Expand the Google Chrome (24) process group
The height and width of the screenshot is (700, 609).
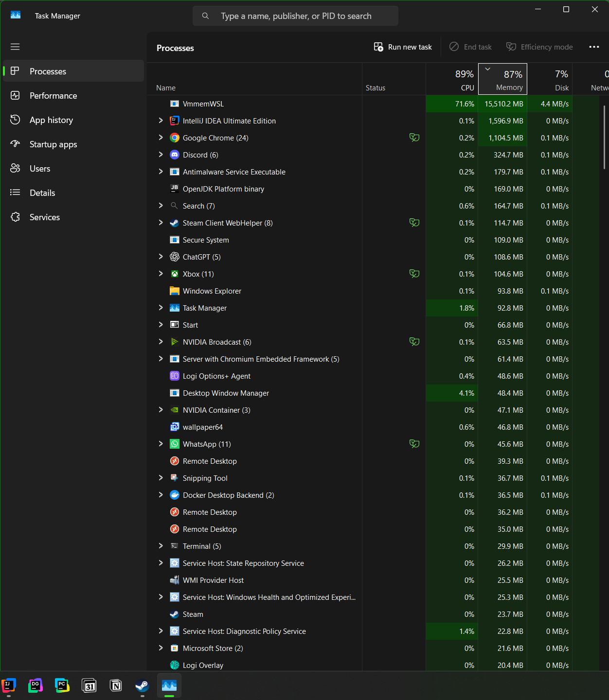coord(161,137)
